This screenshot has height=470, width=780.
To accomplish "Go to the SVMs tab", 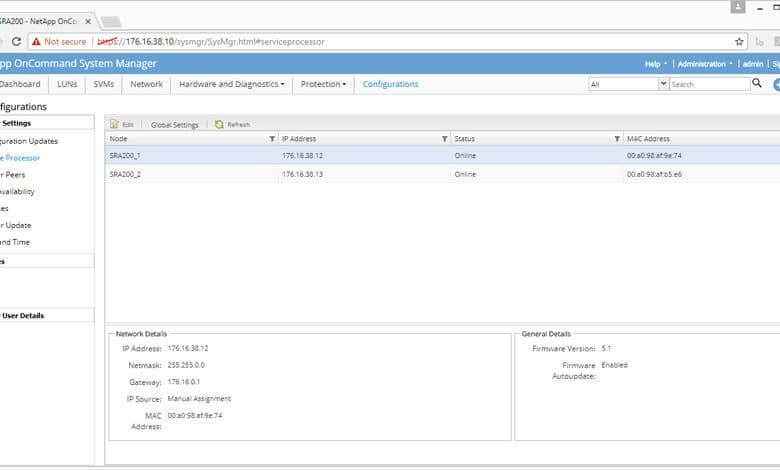I will 103,84.
